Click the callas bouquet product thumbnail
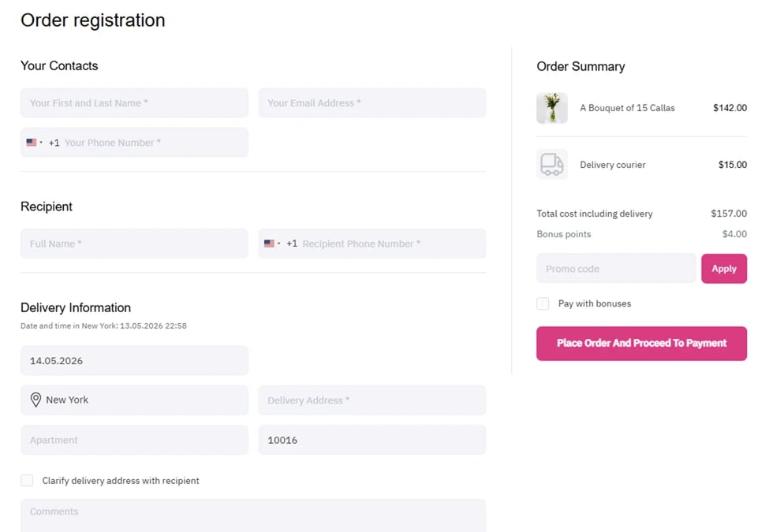This screenshot has width=769, height=532. 552,108
